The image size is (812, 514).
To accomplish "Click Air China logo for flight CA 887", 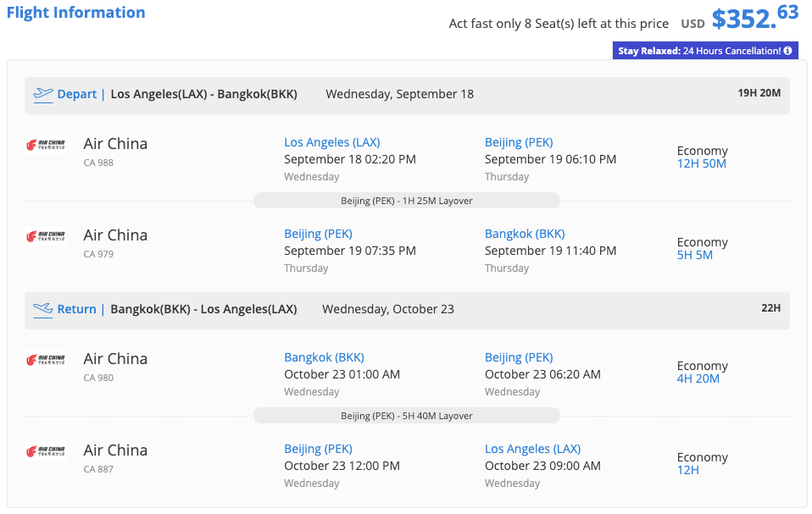I will click(46, 452).
